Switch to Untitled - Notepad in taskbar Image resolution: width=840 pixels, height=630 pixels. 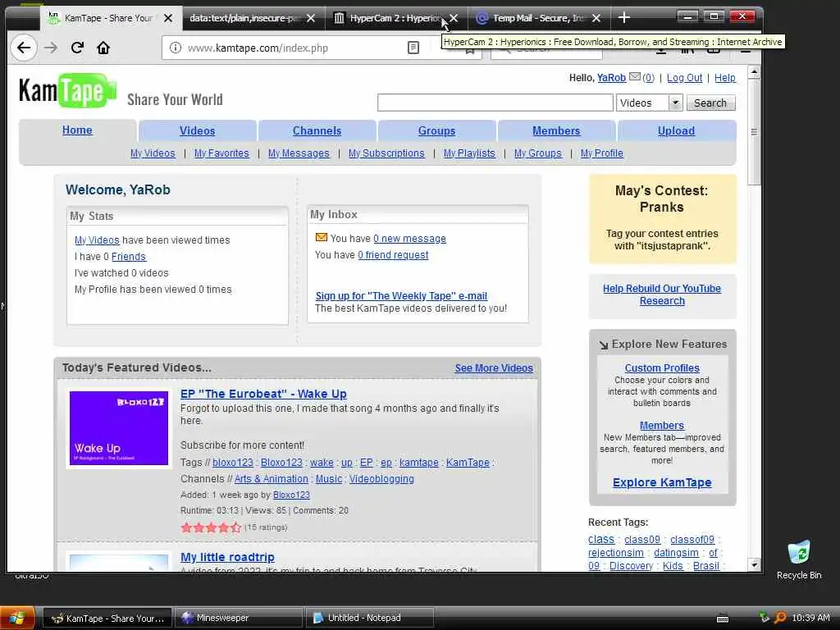(x=369, y=618)
